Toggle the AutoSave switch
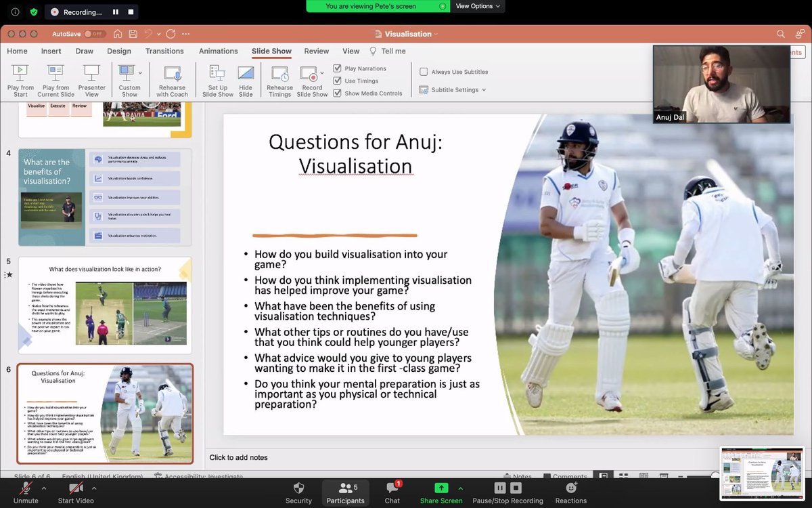The width and height of the screenshot is (812, 508). [95, 34]
